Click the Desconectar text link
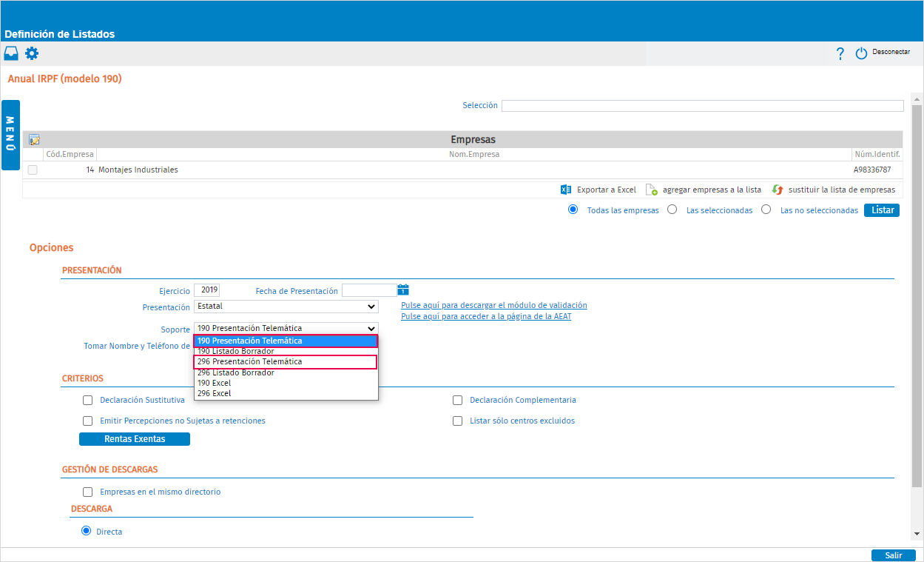The width and height of the screenshot is (924, 562). [x=891, y=52]
